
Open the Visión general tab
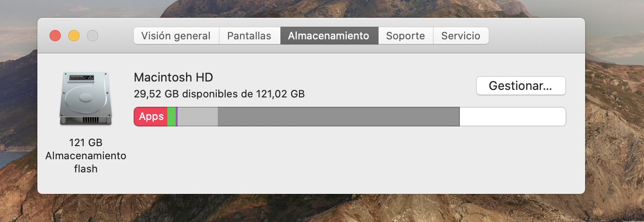pyautogui.click(x=176, y=36)
